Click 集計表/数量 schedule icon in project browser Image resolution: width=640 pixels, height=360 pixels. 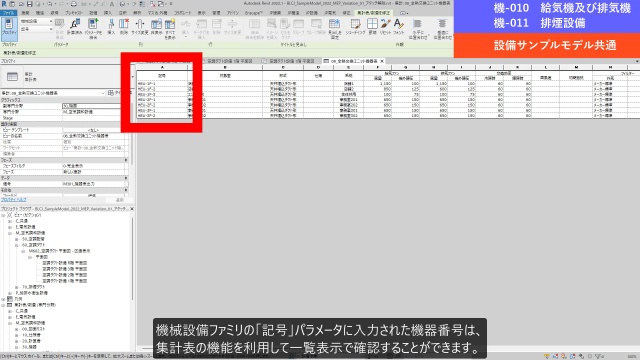(9, 305)
